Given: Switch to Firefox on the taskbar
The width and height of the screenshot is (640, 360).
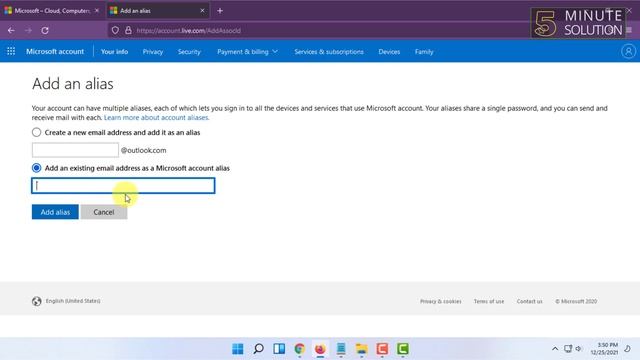Looking at the screenshot, I should pos(320,349).
